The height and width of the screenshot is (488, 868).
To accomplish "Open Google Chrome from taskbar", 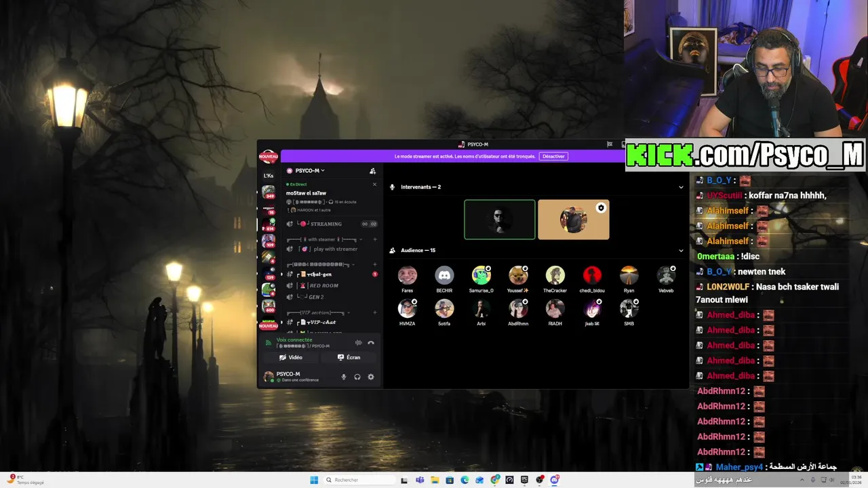I will (495, 480).
